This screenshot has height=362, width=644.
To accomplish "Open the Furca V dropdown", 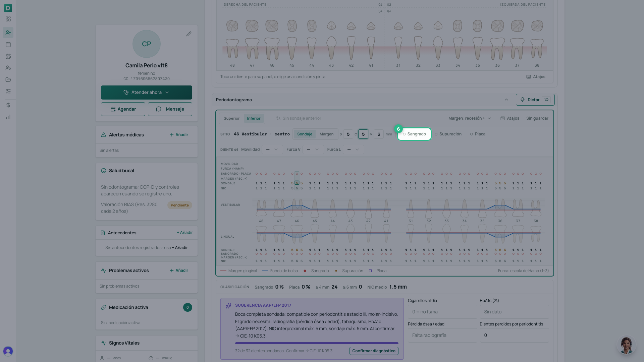I will point(313,149).
